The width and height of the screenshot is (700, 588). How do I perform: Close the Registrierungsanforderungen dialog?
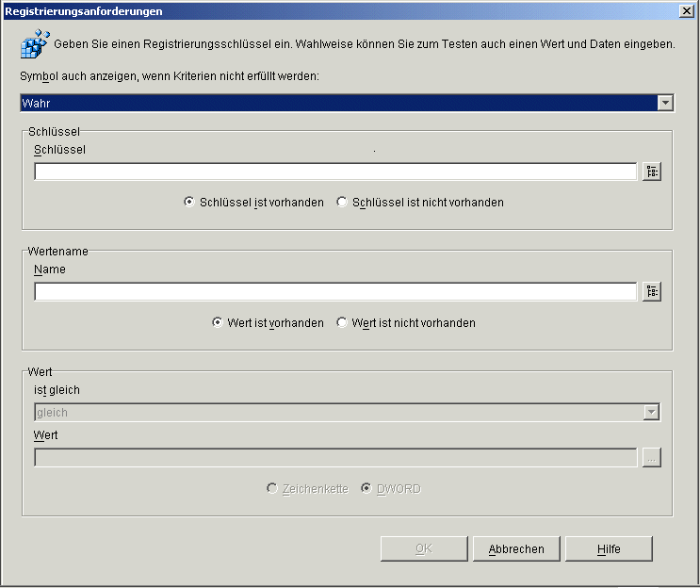[x=687, y=11]
